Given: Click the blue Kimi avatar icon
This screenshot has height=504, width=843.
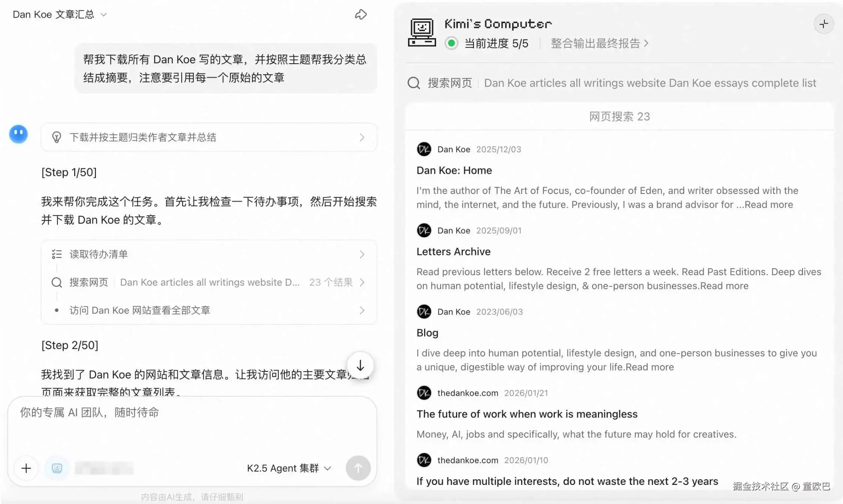Looking at the screenshot, I should [x=19, y=134].
